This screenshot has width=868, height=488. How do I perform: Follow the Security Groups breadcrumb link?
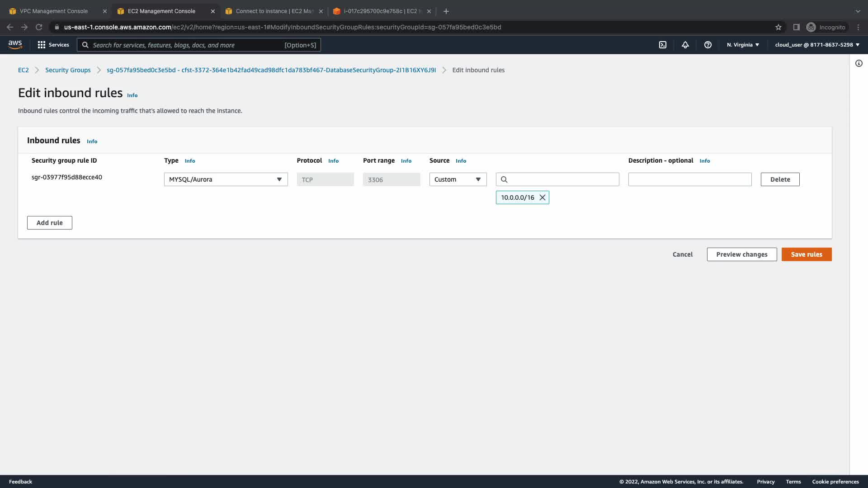click(x=68, y=70)
